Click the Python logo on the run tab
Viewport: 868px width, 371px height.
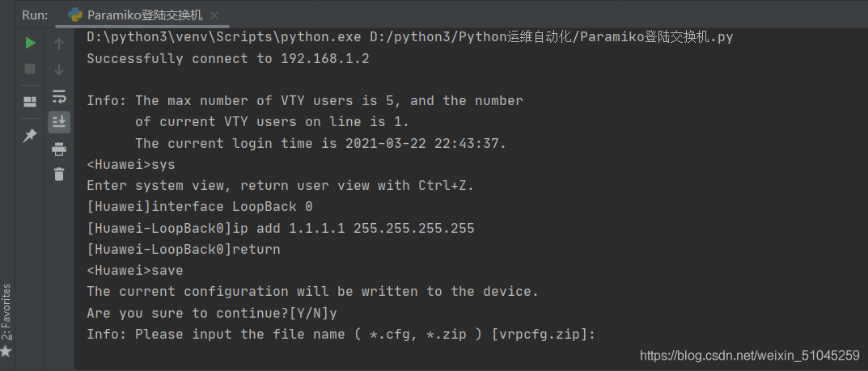[75, 15]
